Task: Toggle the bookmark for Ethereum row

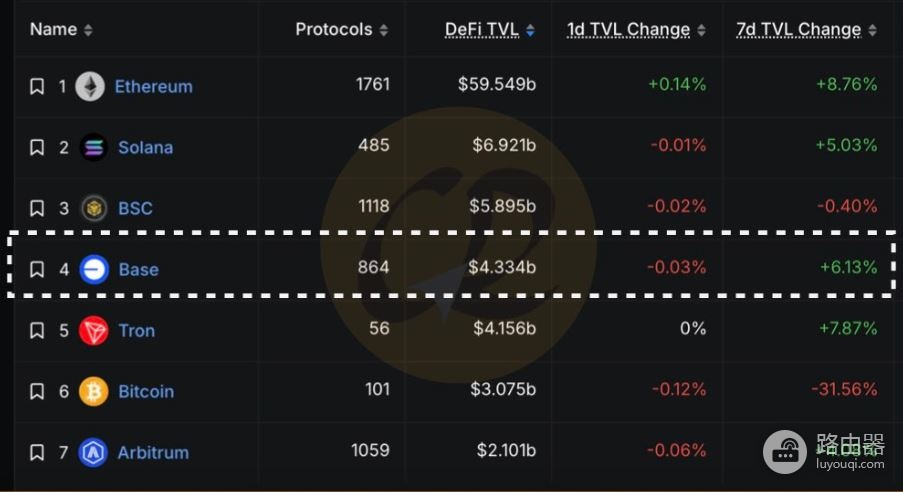Action: click(37, 86)
